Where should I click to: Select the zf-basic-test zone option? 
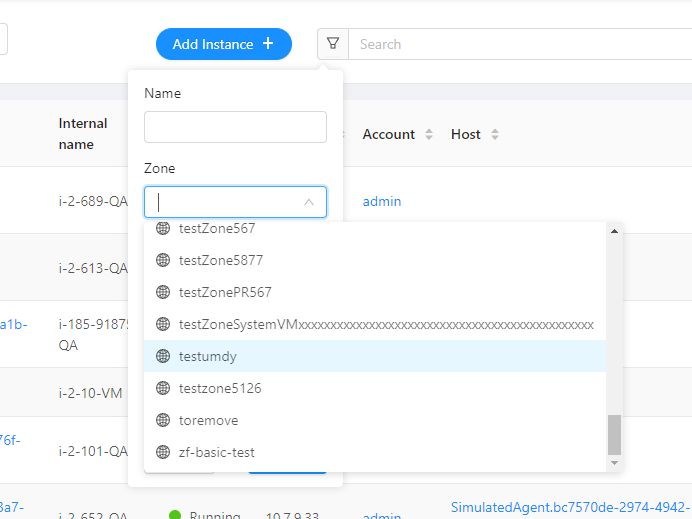375,452
